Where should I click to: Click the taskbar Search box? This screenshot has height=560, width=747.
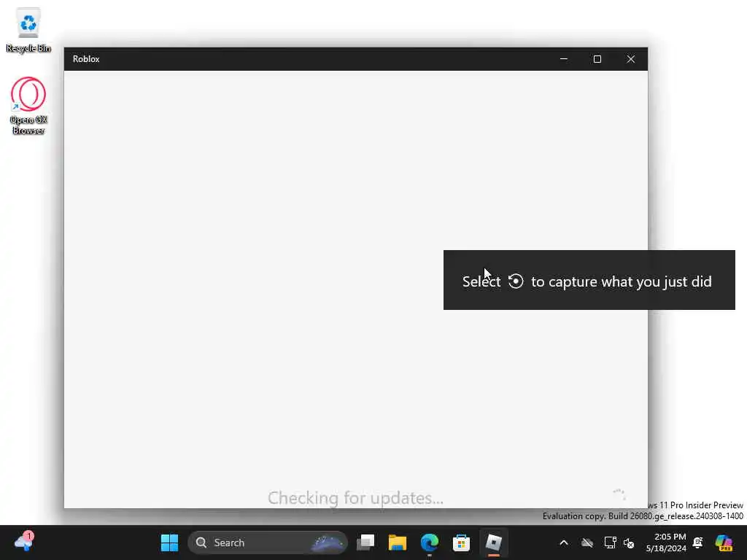tap(268, 542)
